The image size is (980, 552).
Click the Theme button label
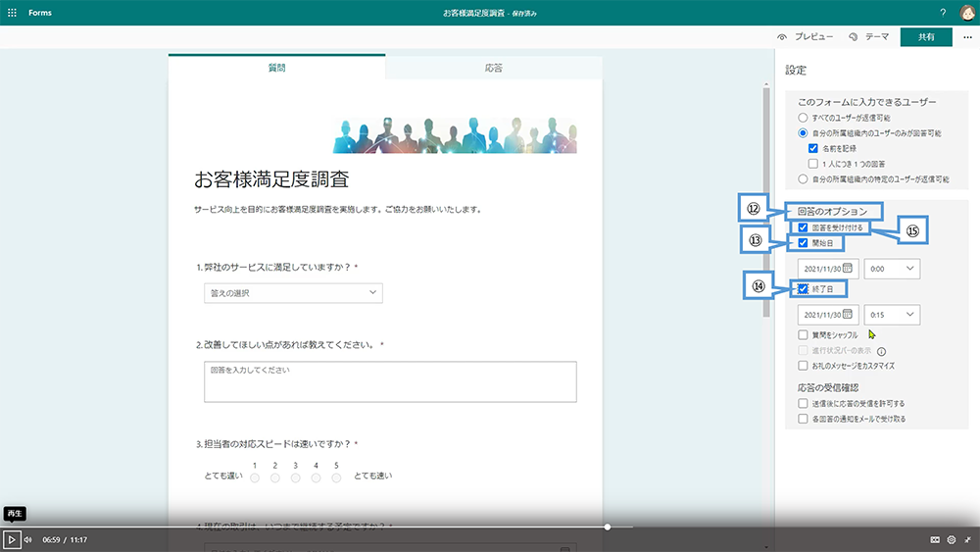point(877,37)
